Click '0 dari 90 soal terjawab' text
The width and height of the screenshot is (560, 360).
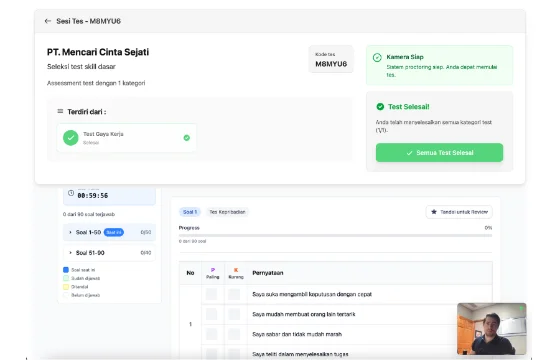click(89, 214)
